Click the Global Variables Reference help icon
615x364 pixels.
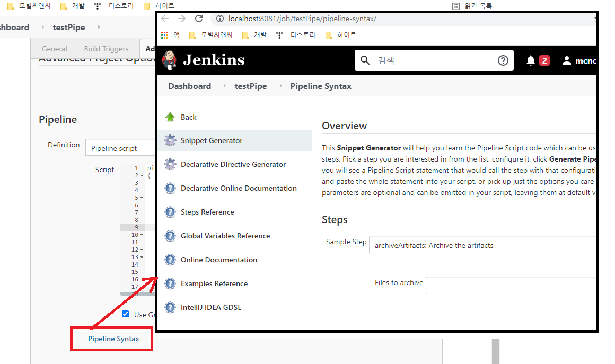point(170,236)
